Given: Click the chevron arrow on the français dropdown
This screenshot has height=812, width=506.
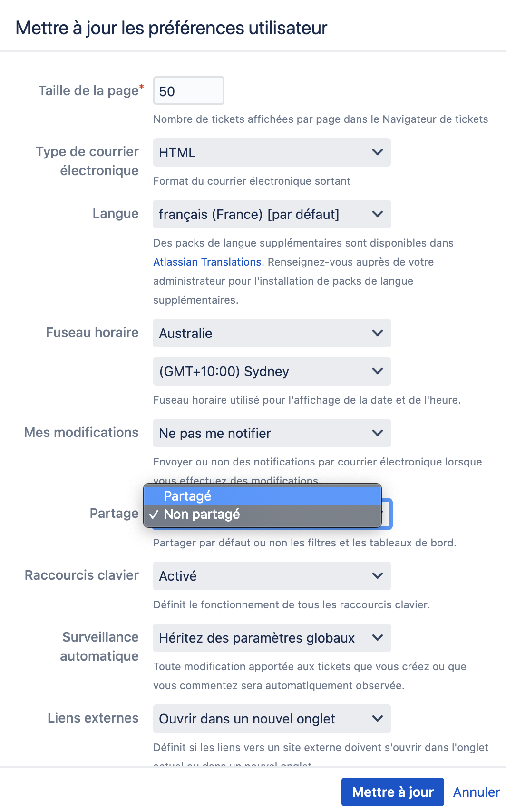Looking at the screenshot, I should tap(378, 214).
